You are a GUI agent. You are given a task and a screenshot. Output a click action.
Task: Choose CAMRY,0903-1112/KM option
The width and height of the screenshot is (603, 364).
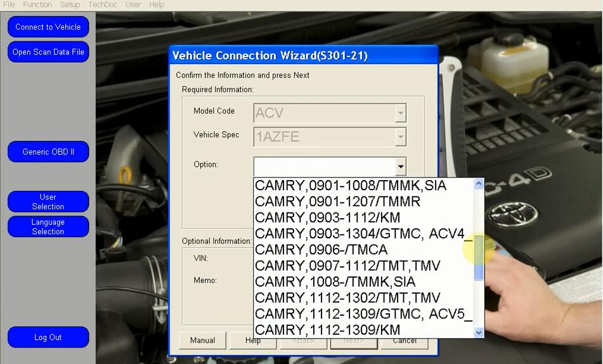pyautogui.click(x=363, y=218)
